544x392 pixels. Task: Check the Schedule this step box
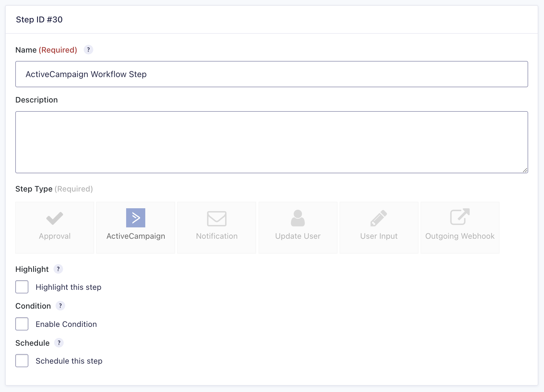click(x=22, y=361)
